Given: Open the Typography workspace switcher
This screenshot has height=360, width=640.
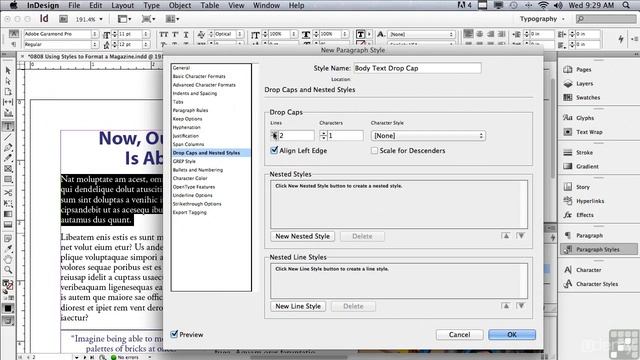Looking at the screenshot, I should tap(542, 19).
